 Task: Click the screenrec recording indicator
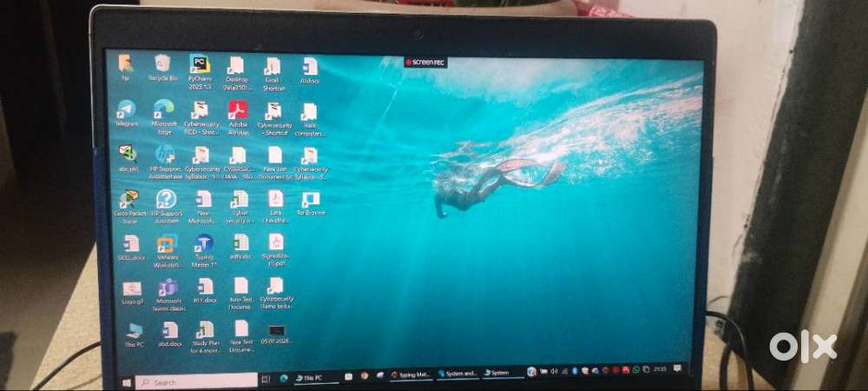tap(424, 62)
